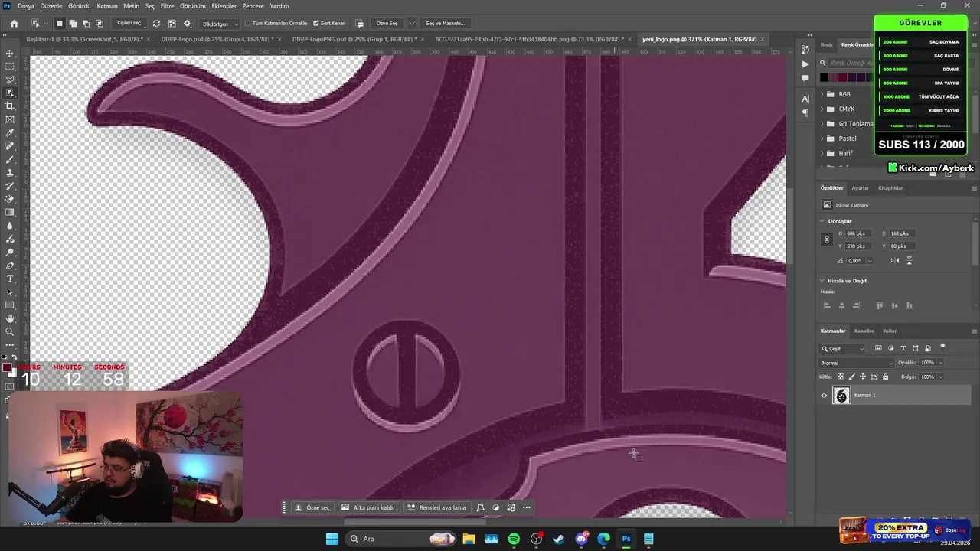Select the Lasso tool
This screenshot has width=980, height=551.
pos(10,80)
